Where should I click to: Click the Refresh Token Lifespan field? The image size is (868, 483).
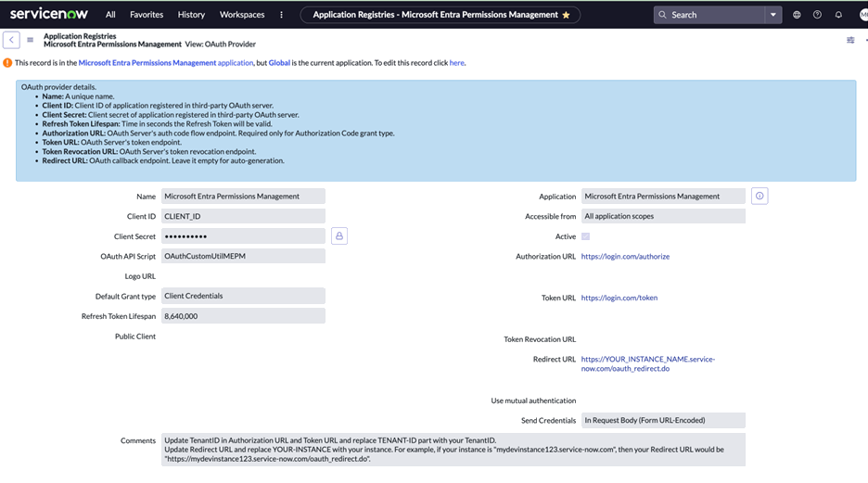(x=243, y=316)
